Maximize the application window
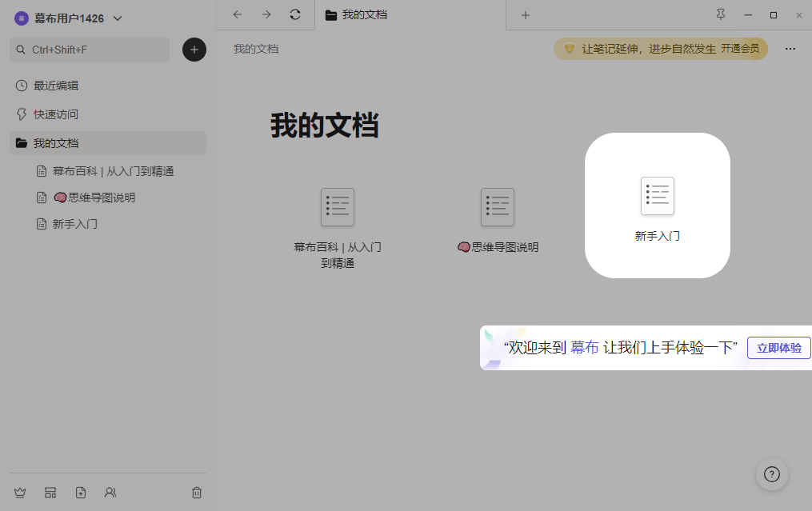 (774, 15)
